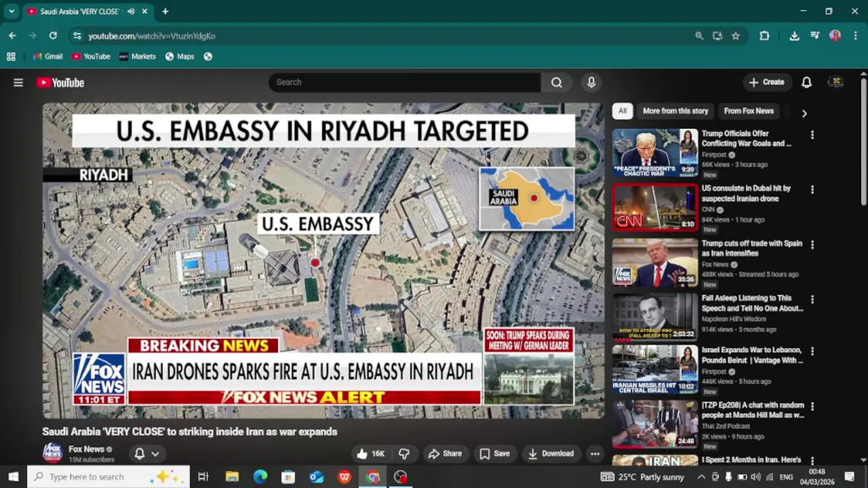
Task: Open zoom control in address bar
Action: pos(699,36)
